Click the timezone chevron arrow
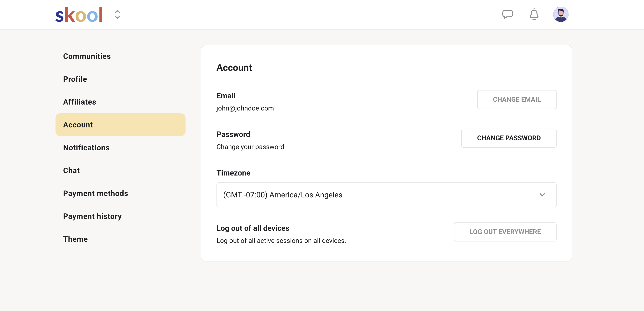Image resolution: width=644 pixels, height=311 pixels. [542, 195]
